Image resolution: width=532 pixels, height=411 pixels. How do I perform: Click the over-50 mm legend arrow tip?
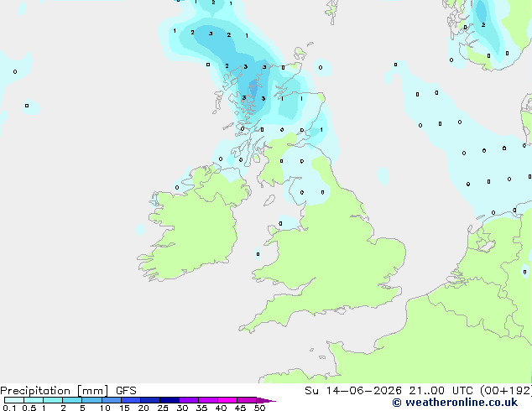pos(266,400)
